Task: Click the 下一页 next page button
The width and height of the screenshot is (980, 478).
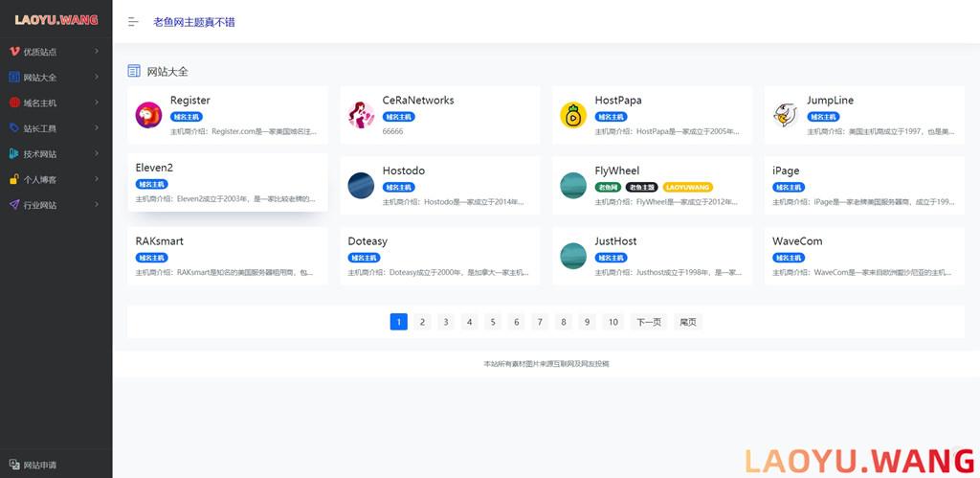Action: 649,322
